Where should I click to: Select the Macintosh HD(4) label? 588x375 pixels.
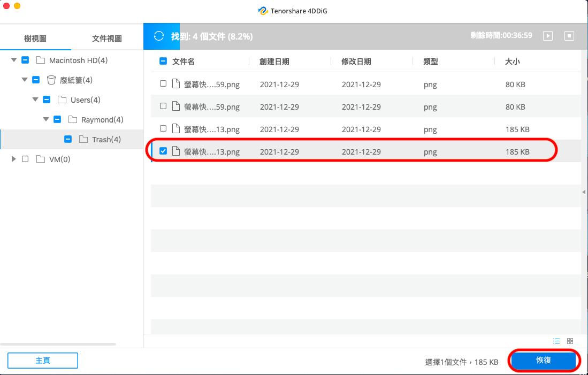[78, 60]
